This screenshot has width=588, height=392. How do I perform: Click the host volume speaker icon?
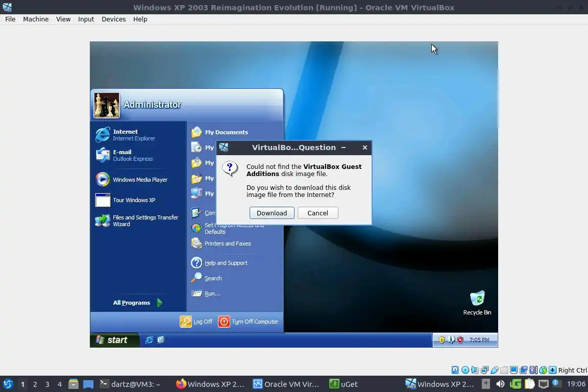(x=500, y=384)
